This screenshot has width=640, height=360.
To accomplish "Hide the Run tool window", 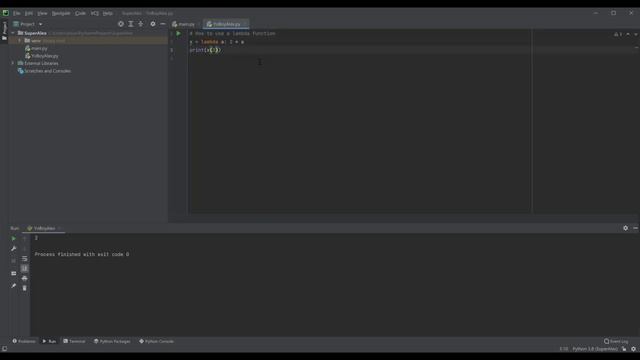I will pos(635,228).
